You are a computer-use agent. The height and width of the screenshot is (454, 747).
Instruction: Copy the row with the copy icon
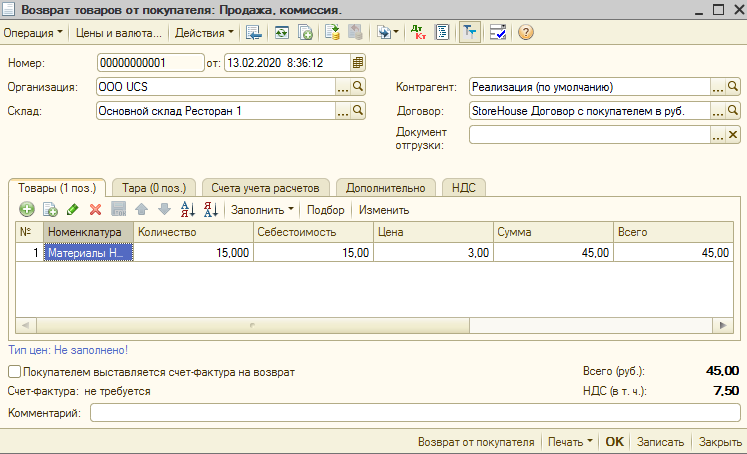[x=50, y=210]
